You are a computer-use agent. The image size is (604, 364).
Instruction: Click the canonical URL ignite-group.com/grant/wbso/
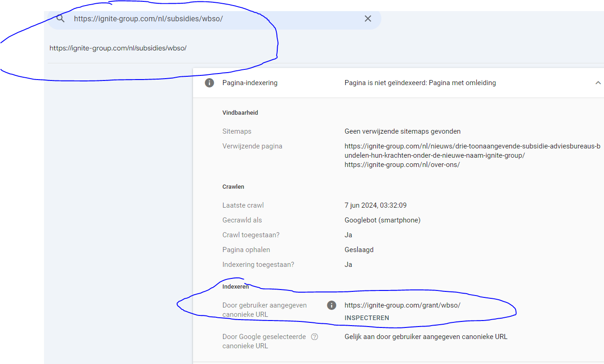point(403,305)
